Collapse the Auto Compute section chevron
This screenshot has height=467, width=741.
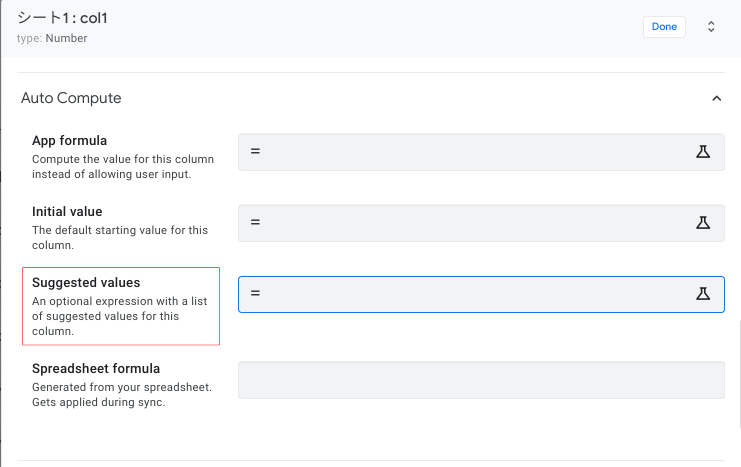716,98
